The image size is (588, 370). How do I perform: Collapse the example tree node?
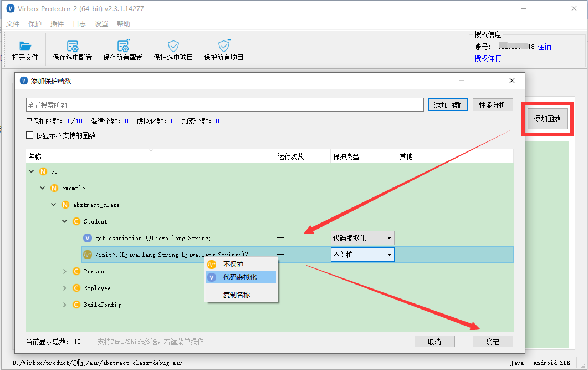[x=42, y=188]
